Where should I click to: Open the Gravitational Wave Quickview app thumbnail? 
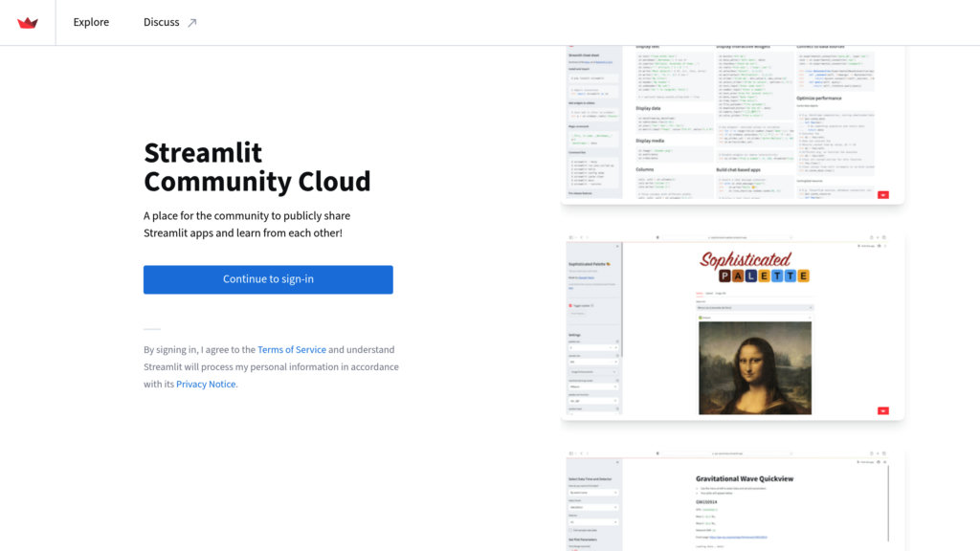click(732, 499)
